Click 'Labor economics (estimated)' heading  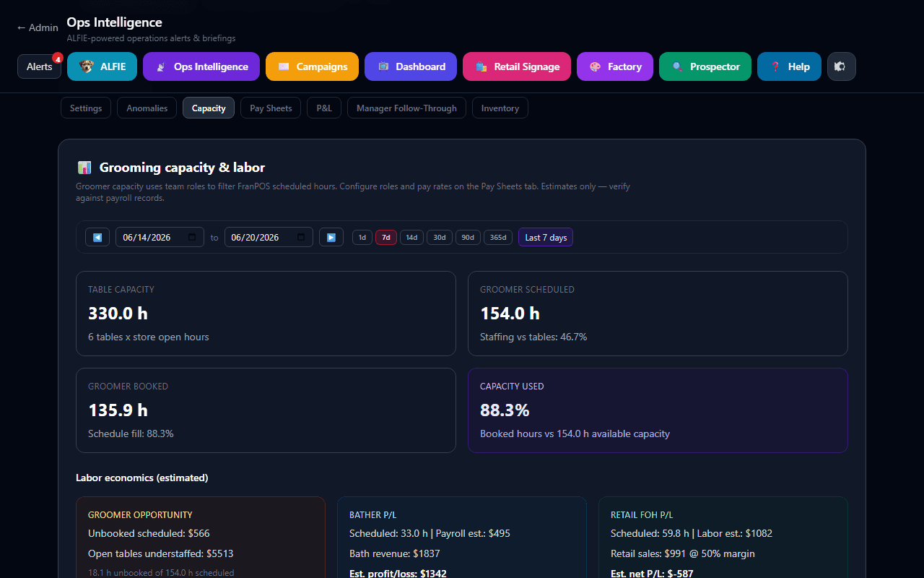(x=142, y=478)
